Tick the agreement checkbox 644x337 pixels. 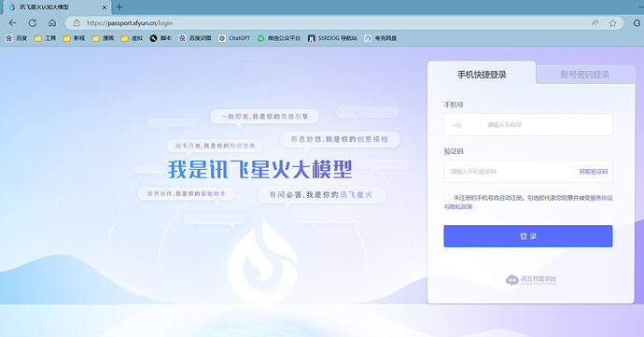[447, 198]
